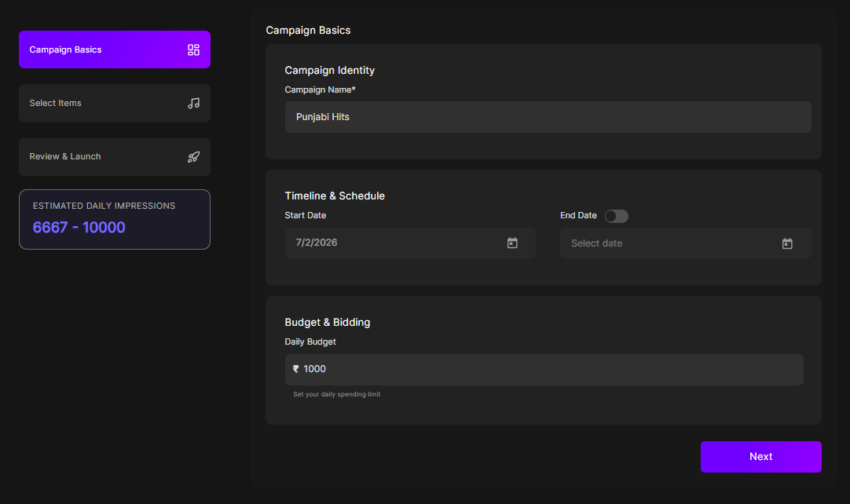This screenshot has width=850, height=504.
Task: Click the Timeline & Schedule heading
Action: [335, 196]
